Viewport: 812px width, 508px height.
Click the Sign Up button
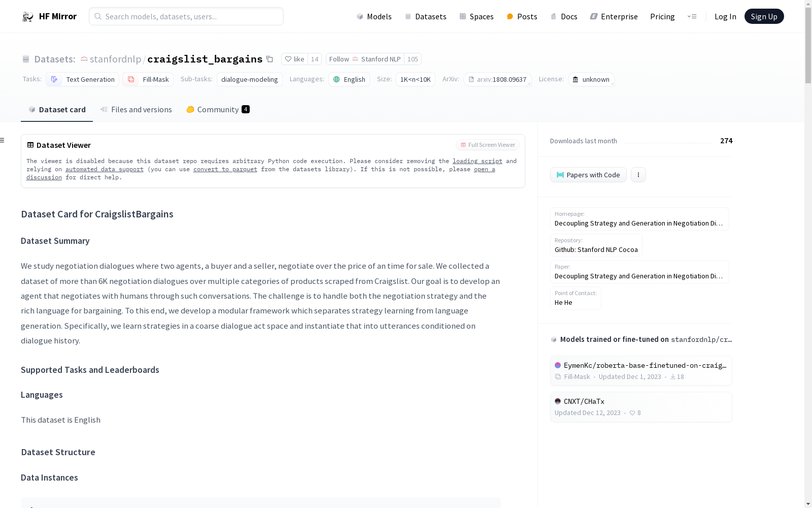[764, 16]
